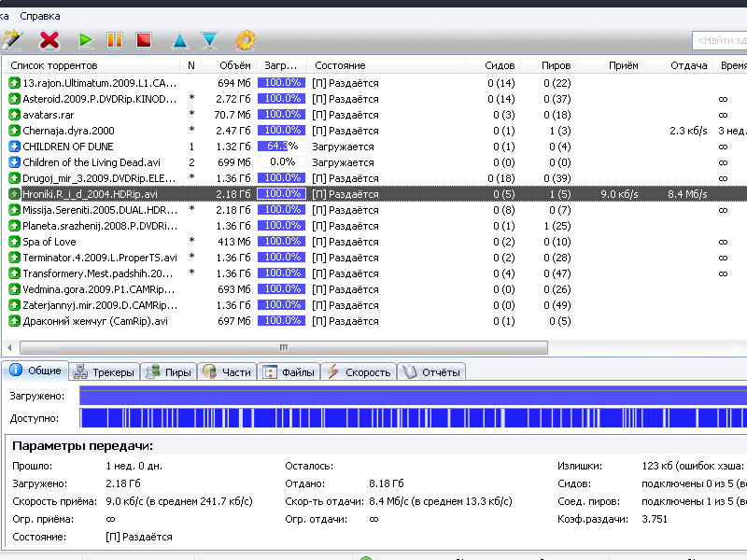Click the status icon of Vedmina.gora torrent
Viewport: 747px width, 560px height.
14,289
